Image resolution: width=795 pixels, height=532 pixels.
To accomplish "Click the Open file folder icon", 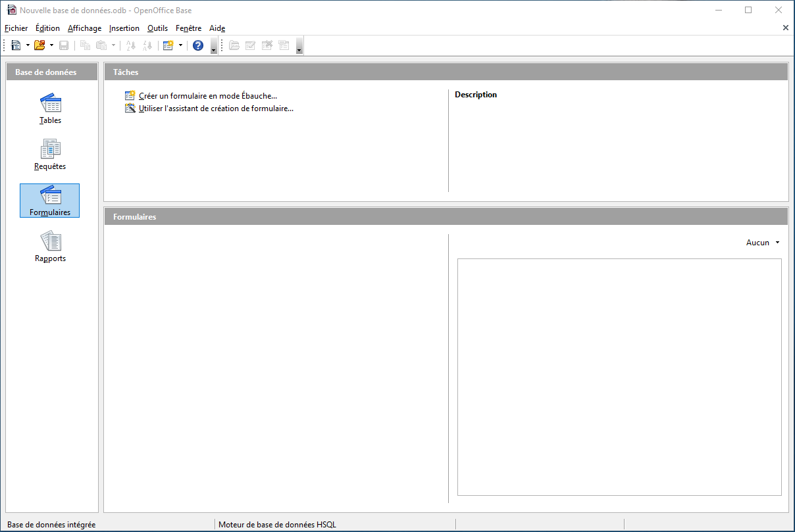I will [39, 45].
